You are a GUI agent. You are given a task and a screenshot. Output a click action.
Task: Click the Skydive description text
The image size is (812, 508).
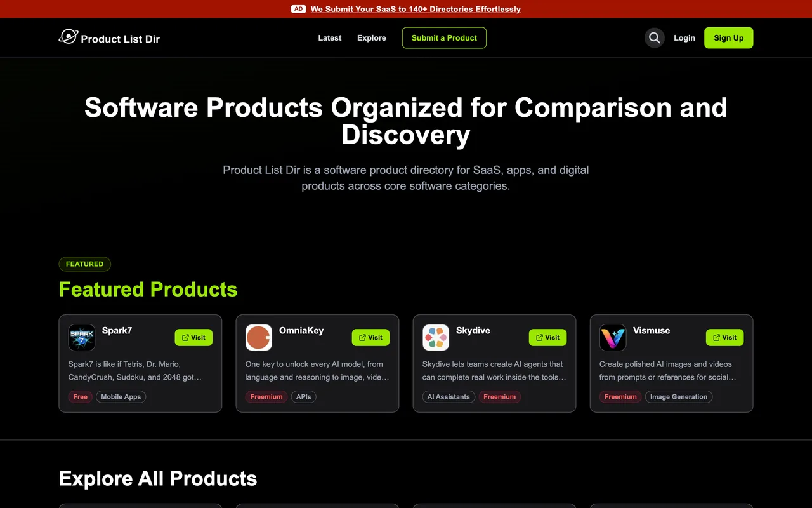coord(494,371)
